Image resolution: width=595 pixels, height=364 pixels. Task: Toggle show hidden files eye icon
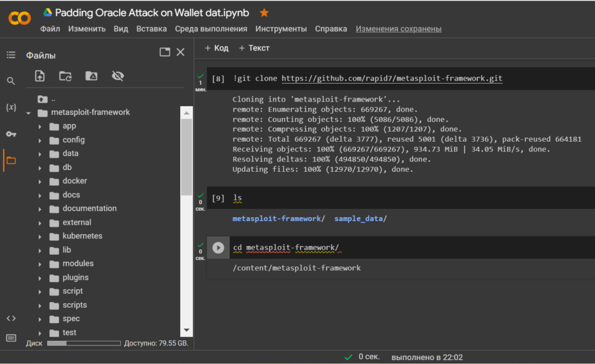117,76
